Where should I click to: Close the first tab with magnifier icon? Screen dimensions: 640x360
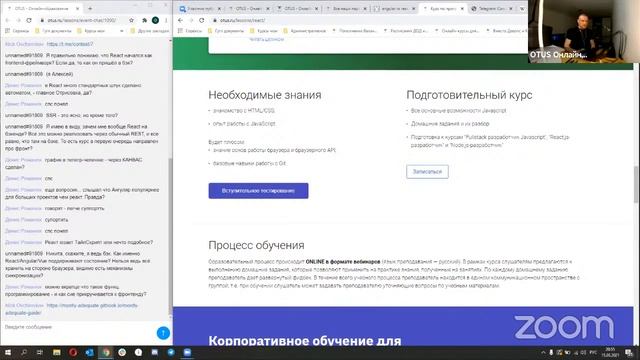(219, 8)
